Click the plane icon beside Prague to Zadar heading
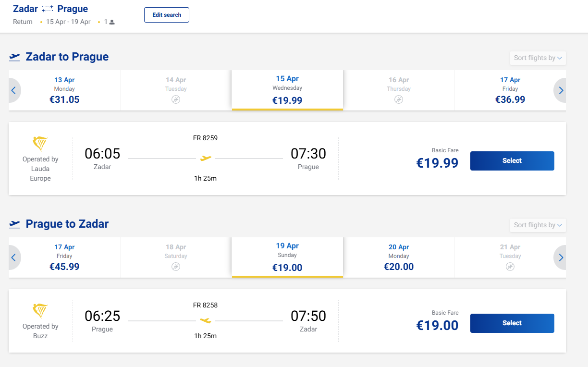The height and width of the screenshot is (367, 588). (15, 224)
